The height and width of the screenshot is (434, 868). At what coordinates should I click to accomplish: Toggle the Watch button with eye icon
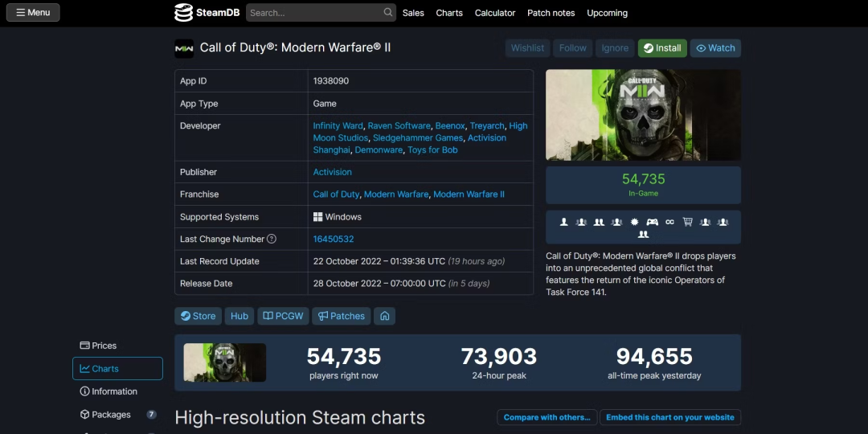point(715,48)
